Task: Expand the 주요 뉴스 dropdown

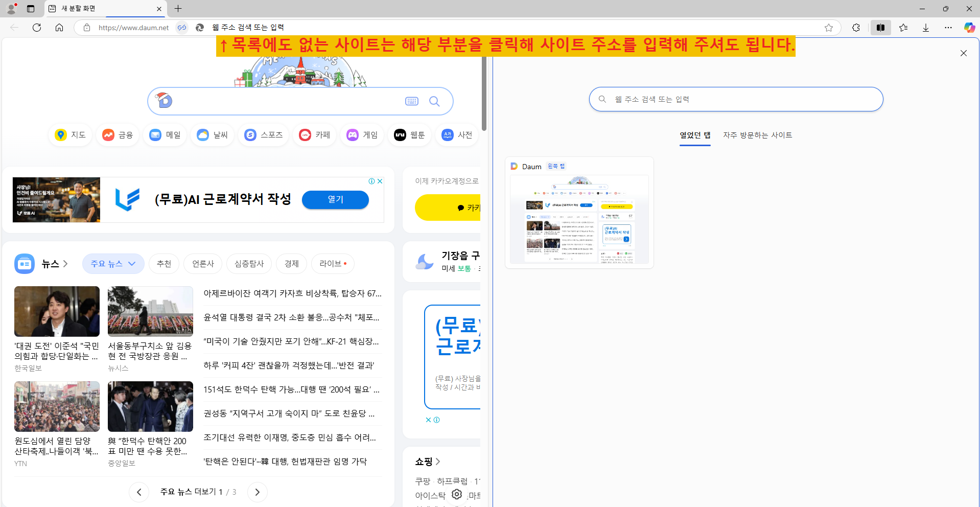Action: (x=113, y=264)
